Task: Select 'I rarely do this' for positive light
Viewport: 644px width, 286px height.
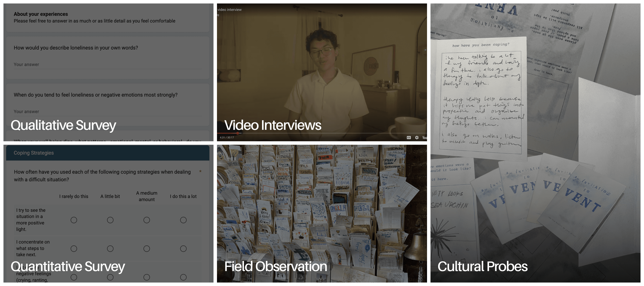Action: [x=74, y=220]
